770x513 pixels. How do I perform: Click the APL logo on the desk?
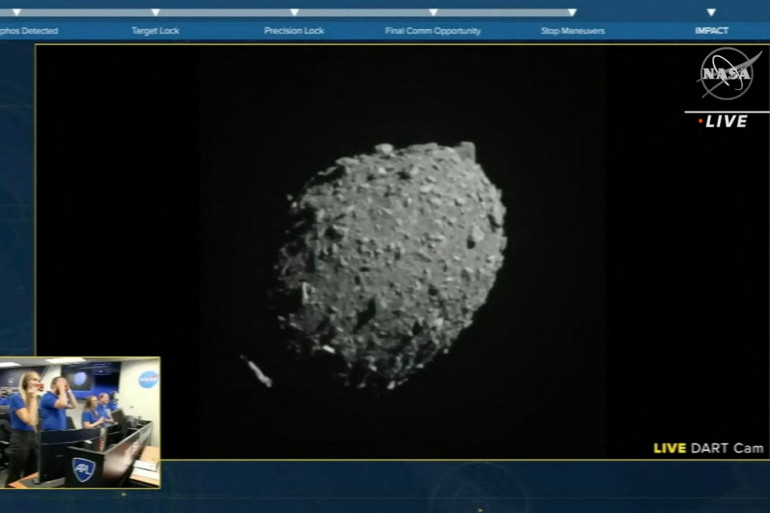[x=83, y=469]
